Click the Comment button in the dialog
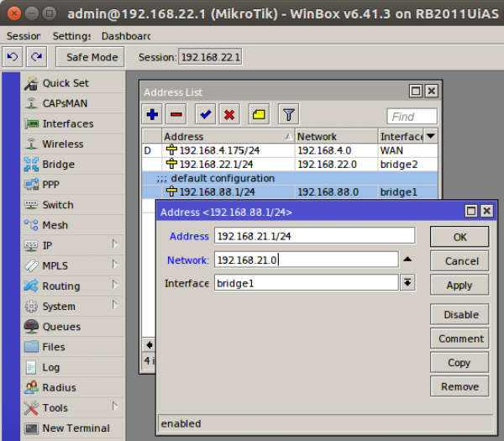 459,339
